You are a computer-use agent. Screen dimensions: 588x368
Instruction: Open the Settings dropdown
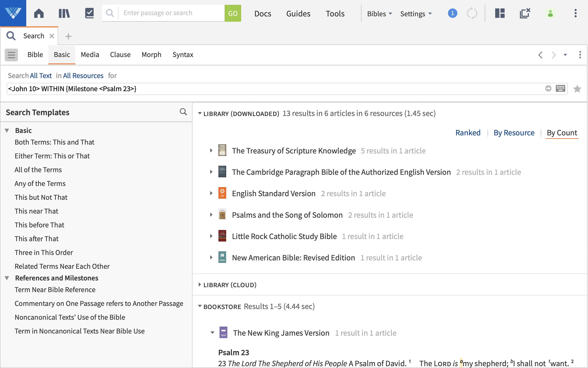pos(416,14)
